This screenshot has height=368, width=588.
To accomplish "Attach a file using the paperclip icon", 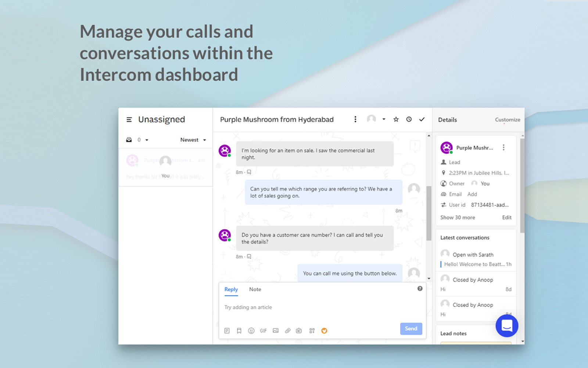I will [x=288, y=330].
